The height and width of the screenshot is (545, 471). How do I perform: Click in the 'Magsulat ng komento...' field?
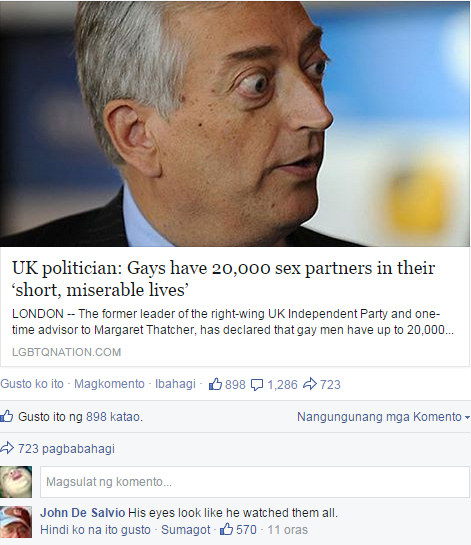[255, 482]
